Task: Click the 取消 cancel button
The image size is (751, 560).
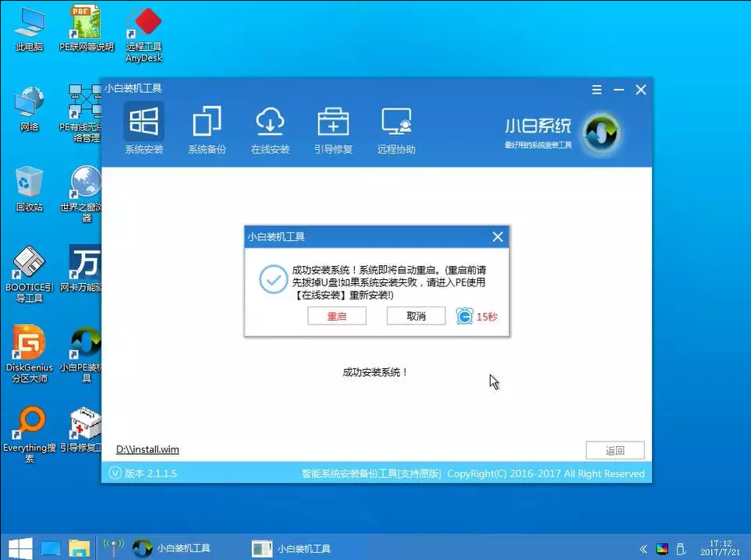Action: 416,316
